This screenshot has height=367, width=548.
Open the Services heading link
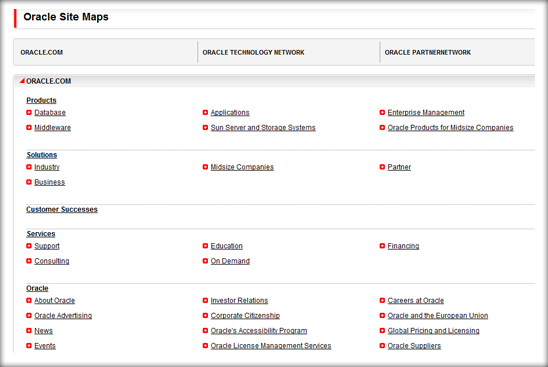click(x=41, y=234)
